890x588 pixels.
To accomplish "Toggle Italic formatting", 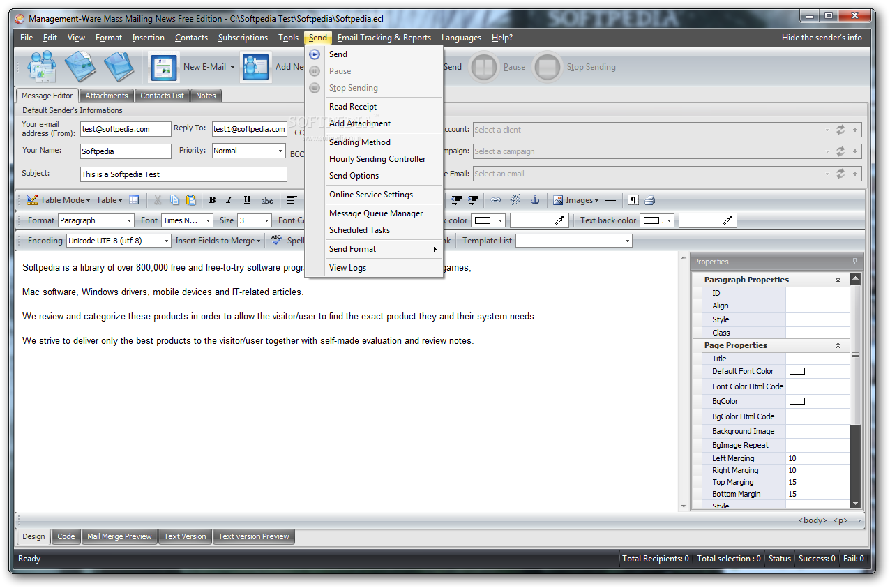I will (x=229, y=200).
